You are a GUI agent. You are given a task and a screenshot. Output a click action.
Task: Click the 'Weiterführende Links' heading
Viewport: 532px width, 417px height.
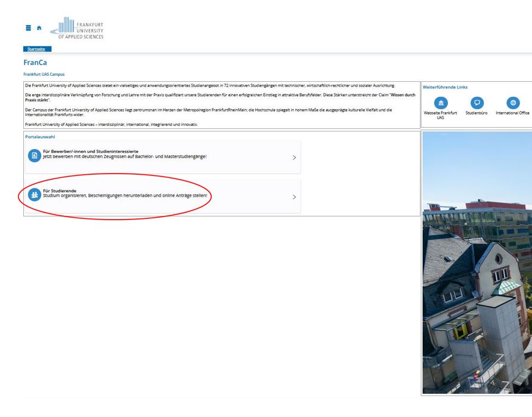click(x=445, y=87)
